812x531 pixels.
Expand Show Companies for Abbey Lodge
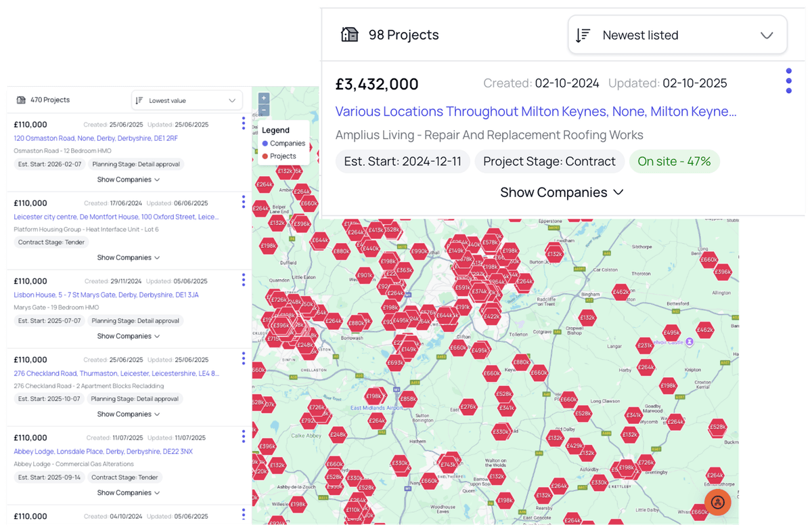click(128, 492)
